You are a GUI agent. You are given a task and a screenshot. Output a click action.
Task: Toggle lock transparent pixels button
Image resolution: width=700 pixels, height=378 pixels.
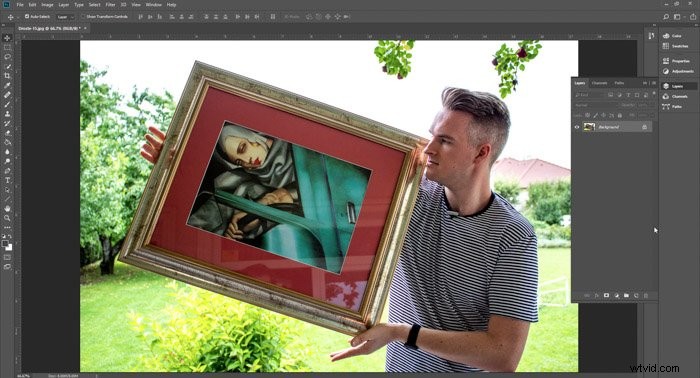(588, 115)
